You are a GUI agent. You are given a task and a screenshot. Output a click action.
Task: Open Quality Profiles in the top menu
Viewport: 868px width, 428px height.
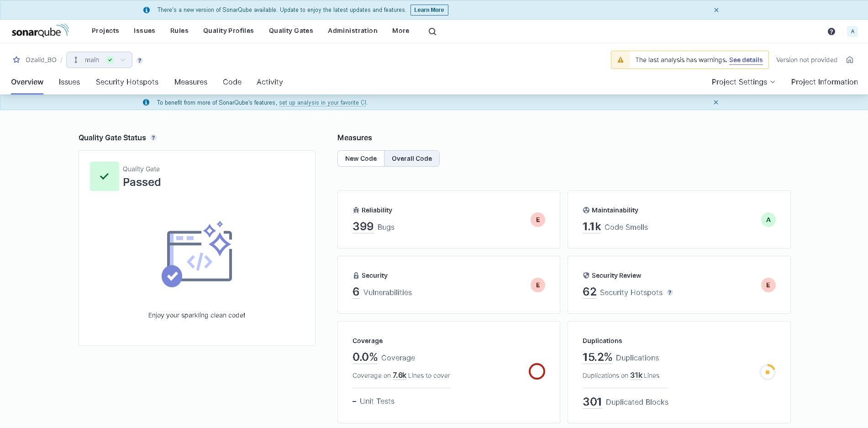point(228,31)
